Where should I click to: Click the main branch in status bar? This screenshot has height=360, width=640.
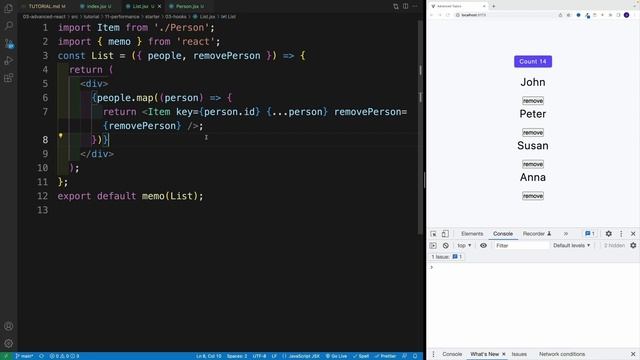[x=24, y=356]
